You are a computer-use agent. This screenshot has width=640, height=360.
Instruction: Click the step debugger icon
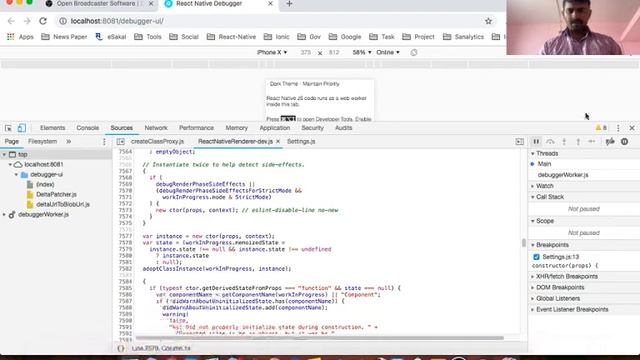(x=592, y=142)
